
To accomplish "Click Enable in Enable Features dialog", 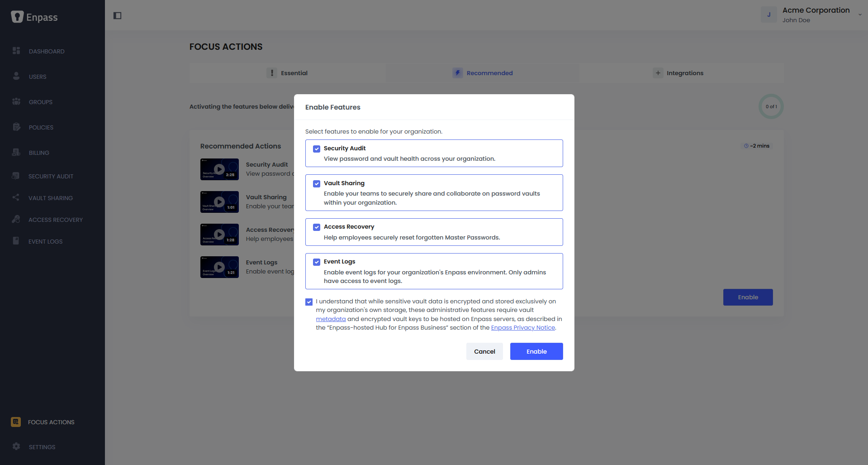I will tap(536, 351).
